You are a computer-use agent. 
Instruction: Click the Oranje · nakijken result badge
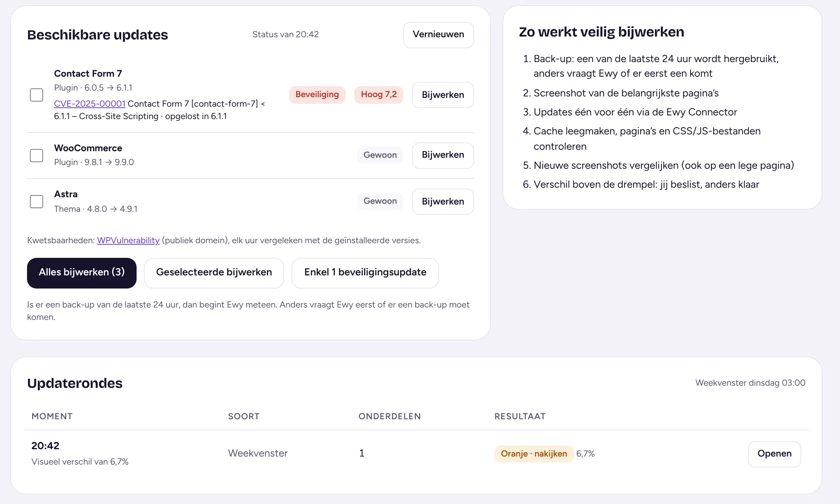534,454
